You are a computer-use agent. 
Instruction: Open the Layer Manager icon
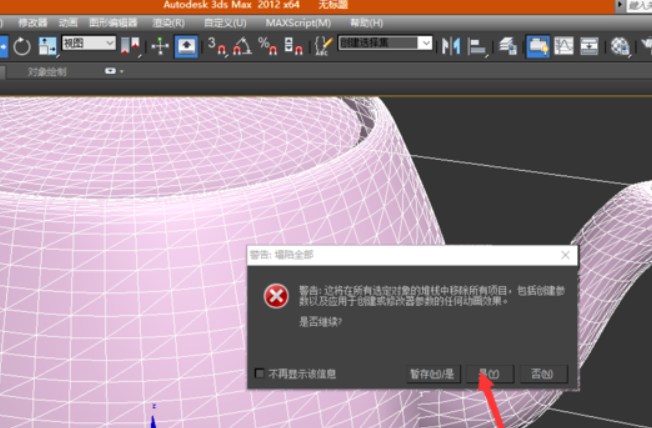(509, 46)
